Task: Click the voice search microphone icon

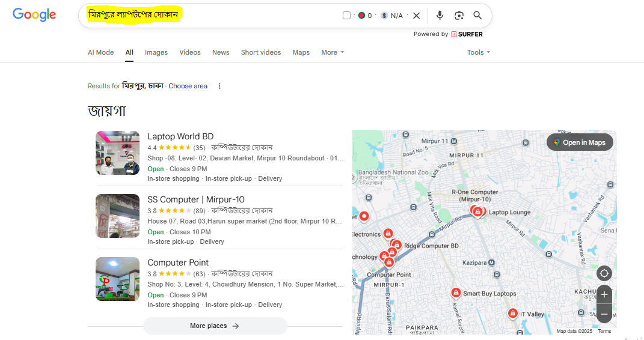Action: coord(440,16)
